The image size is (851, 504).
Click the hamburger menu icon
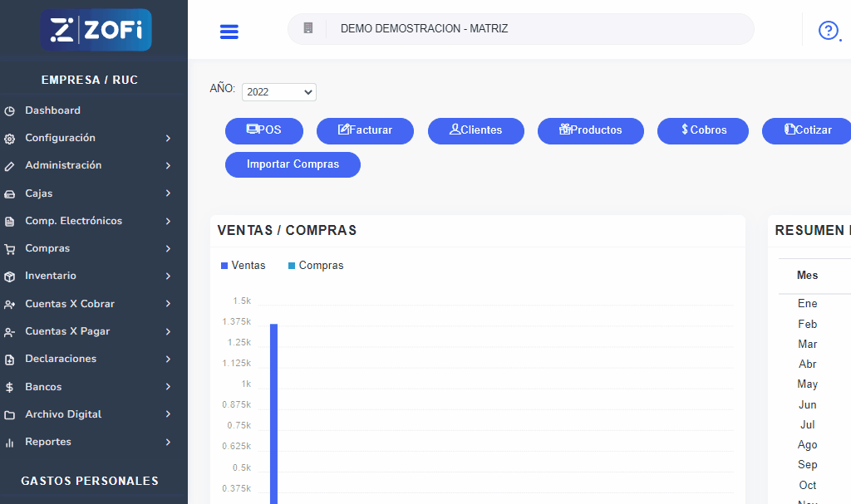[x=229, y=32]
